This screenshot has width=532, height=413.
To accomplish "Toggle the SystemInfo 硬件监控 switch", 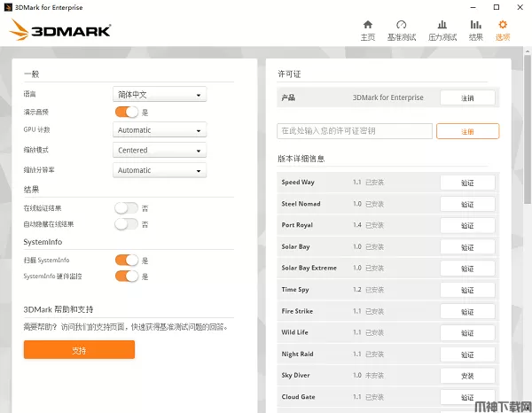I will tap(127, 277).
